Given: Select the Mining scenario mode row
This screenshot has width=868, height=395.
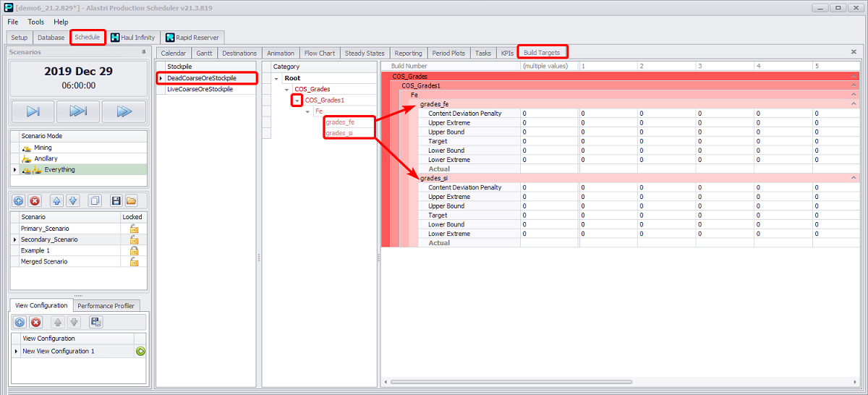Looking at the screenshot, I should click(x=80, y=148).
